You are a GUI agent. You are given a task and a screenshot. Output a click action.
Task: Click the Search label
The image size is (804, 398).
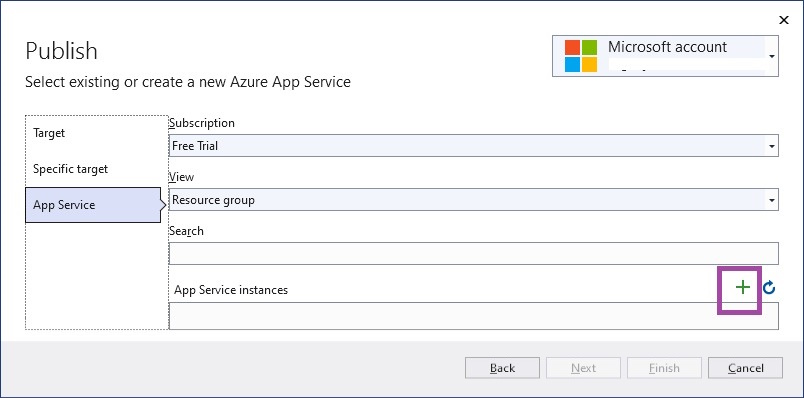click(x=186, y=231)
